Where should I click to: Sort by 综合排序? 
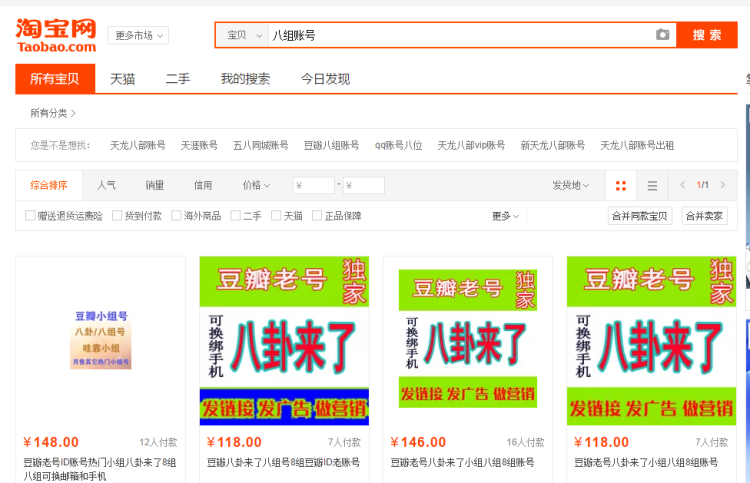[49, 185]
